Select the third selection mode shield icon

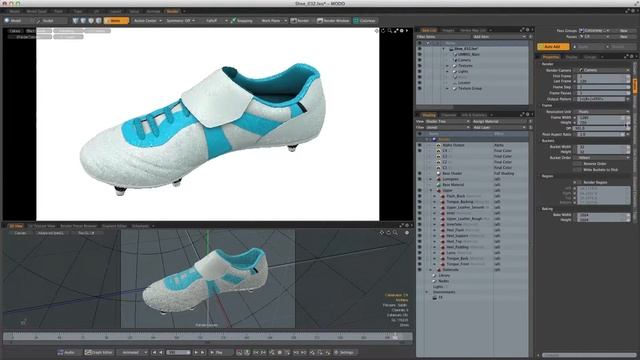pyautogui.click(x=91, y=20)
